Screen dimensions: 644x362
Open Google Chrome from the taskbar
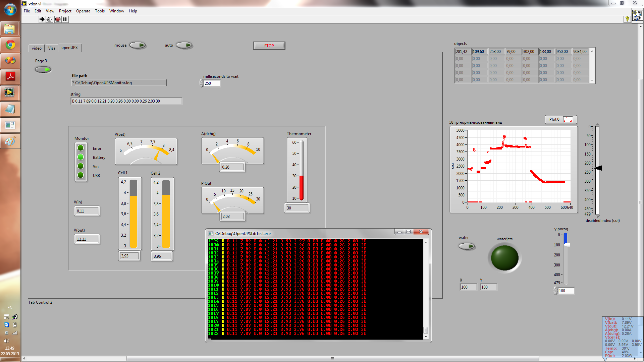pyautogui.click(x=10, y=45)
